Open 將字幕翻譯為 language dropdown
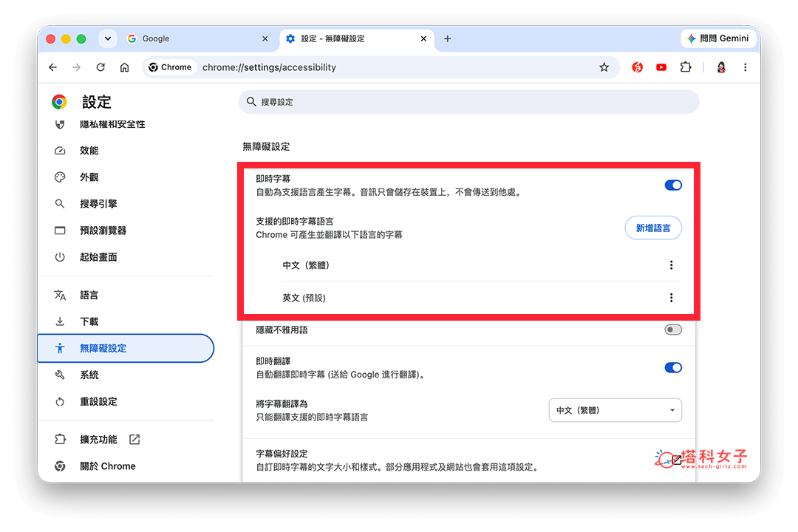The image size is (798, 532). coord(615,410)
